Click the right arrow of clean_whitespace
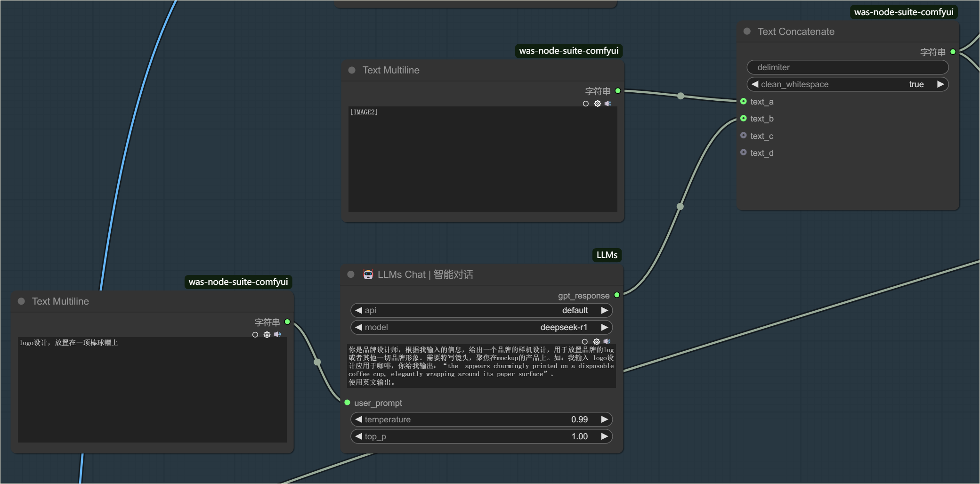Screen dimensions: 980x484 (x=940, y=84)
